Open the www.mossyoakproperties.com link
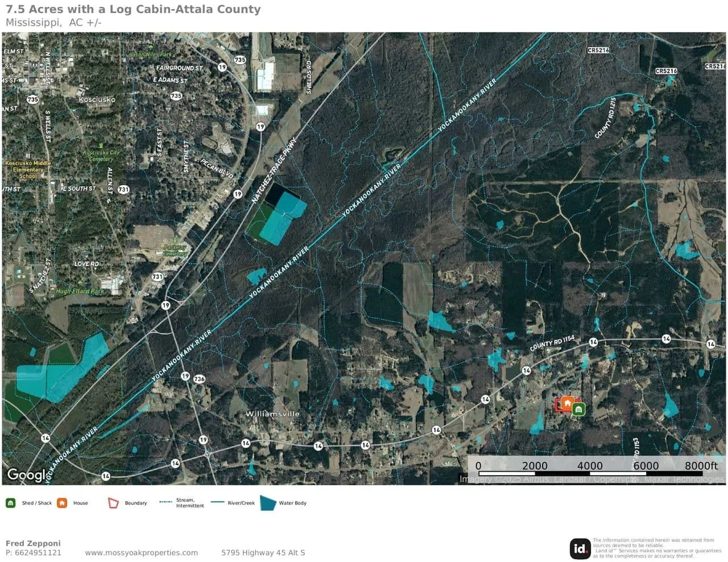The image size is (728, 562). [142, 552]
